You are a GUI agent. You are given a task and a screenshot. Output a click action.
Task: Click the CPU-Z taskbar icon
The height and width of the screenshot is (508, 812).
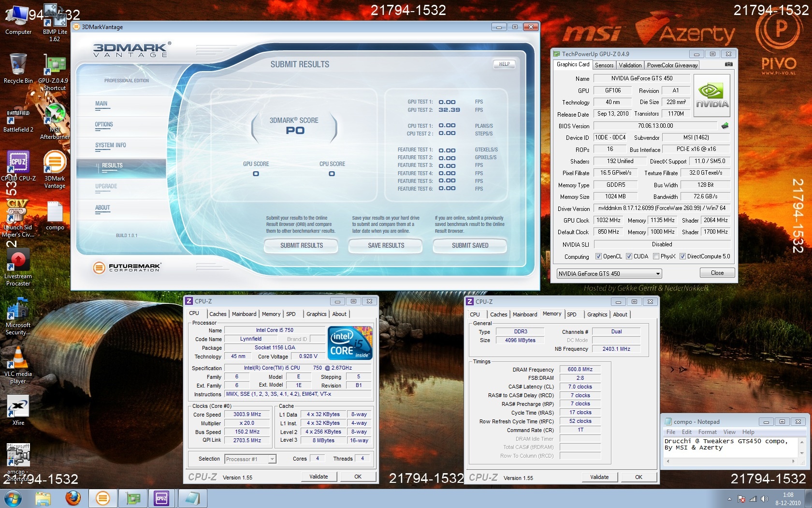tap(161, 498)
